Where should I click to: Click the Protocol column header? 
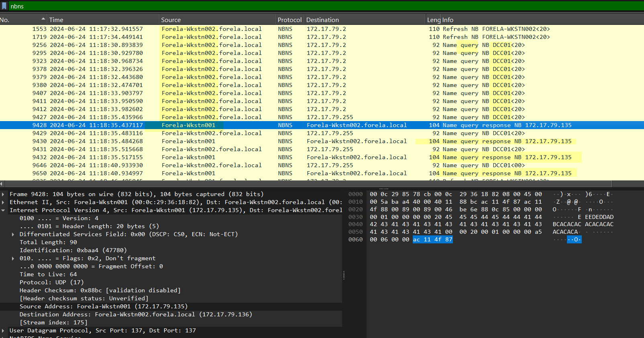click(x=289, y=20)
